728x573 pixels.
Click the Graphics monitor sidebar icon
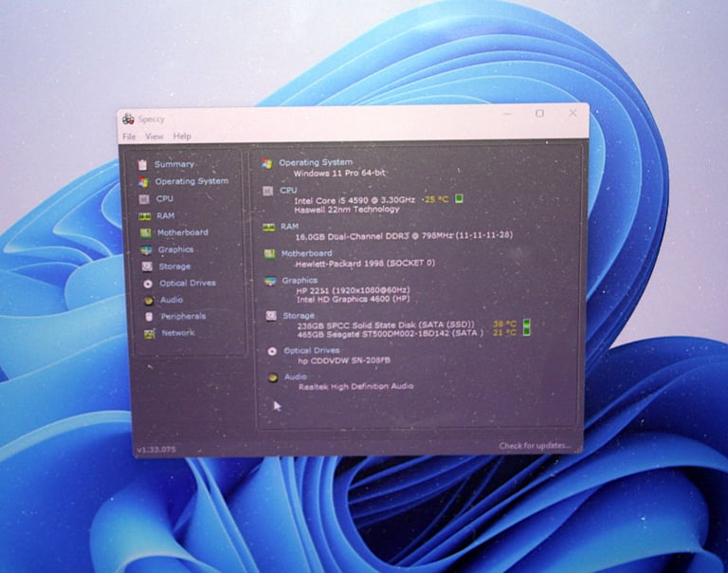coord(146,250)
